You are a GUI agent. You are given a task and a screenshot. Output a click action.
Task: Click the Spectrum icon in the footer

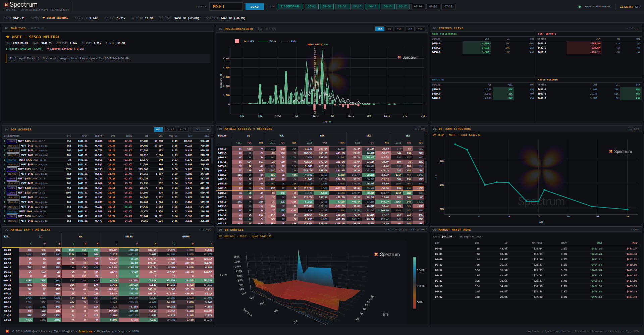pos(7,331)
